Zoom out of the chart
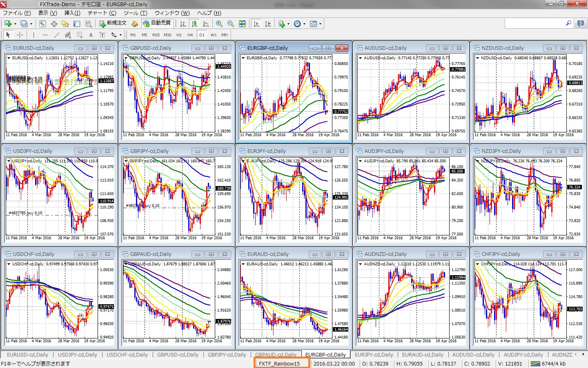This screenshot has height=368, width=588. pyautogui.click(x=231, y=24)
